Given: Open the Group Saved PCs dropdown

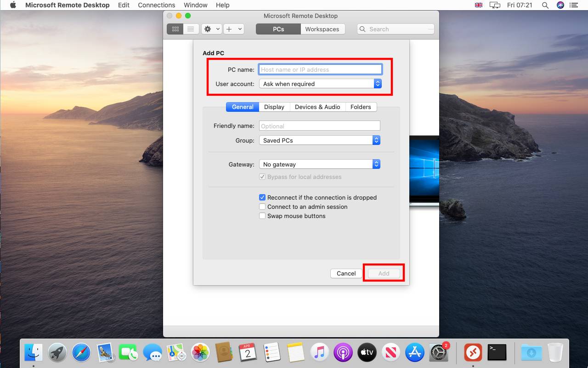Looking at the screenshot, I should [x=320, y=140].
